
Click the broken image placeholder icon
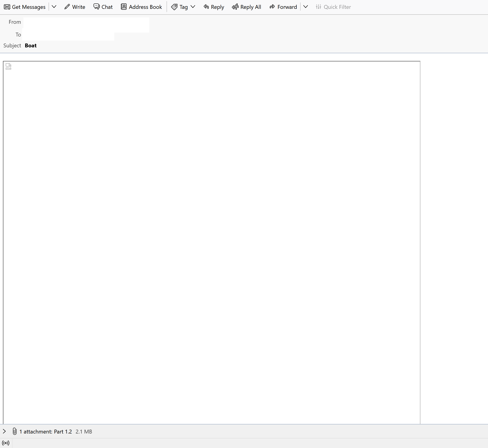(x=8, y=66)
